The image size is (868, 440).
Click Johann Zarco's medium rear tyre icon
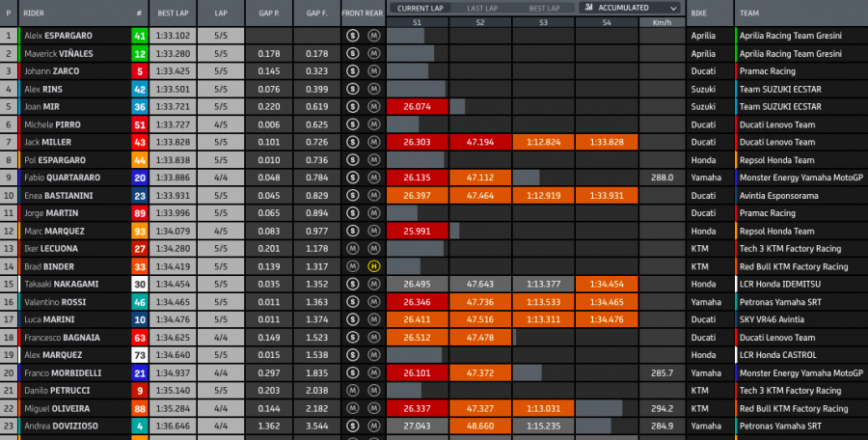(x=373, y=71)
